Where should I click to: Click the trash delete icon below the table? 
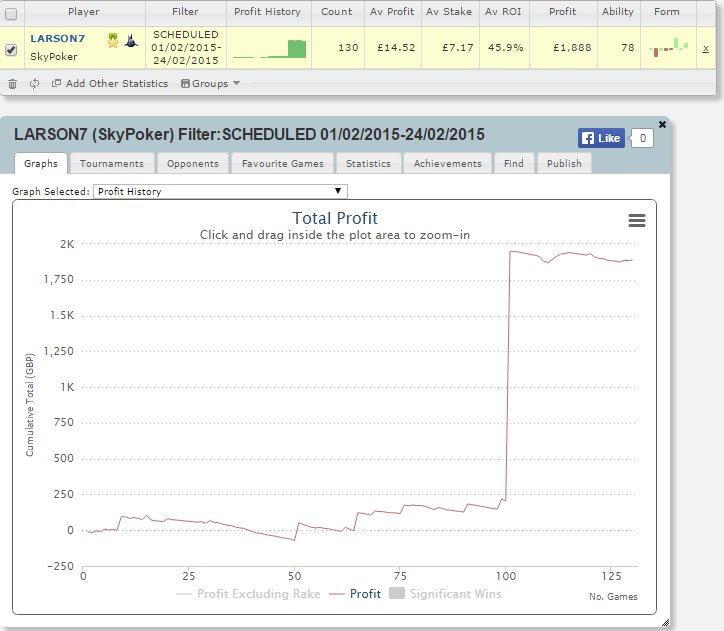coord(12,84)
